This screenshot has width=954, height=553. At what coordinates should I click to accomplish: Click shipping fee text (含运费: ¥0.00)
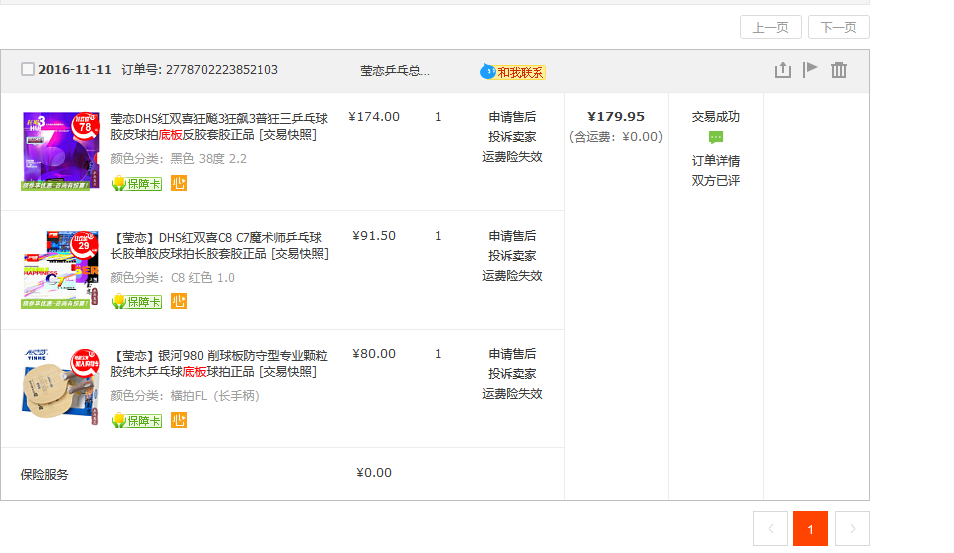pyautogui.click(x=616, y=137)
